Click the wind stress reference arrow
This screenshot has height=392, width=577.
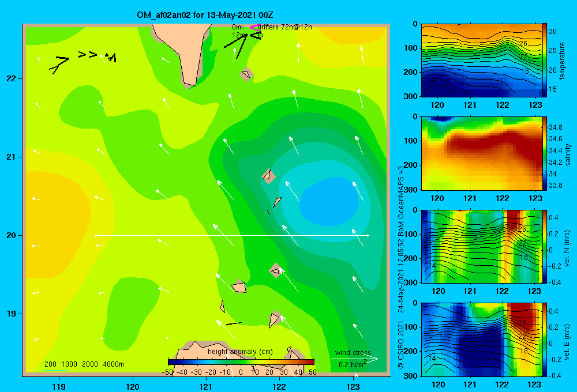pos(354,359)
